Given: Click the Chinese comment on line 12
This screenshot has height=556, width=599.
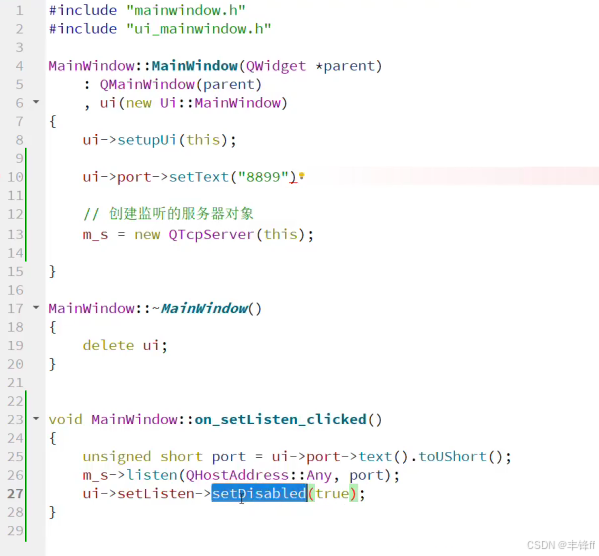Looking at the screenshot, I should pyautogui.click(x=168, y=214).
